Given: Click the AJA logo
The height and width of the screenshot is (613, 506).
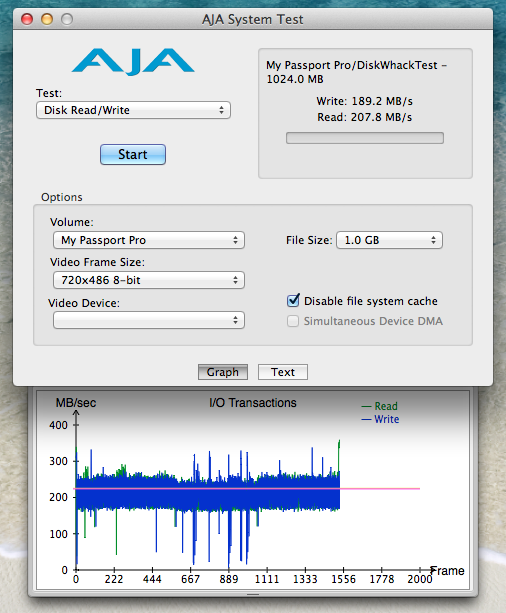Looking at the screenshot, I should (133, 61).
